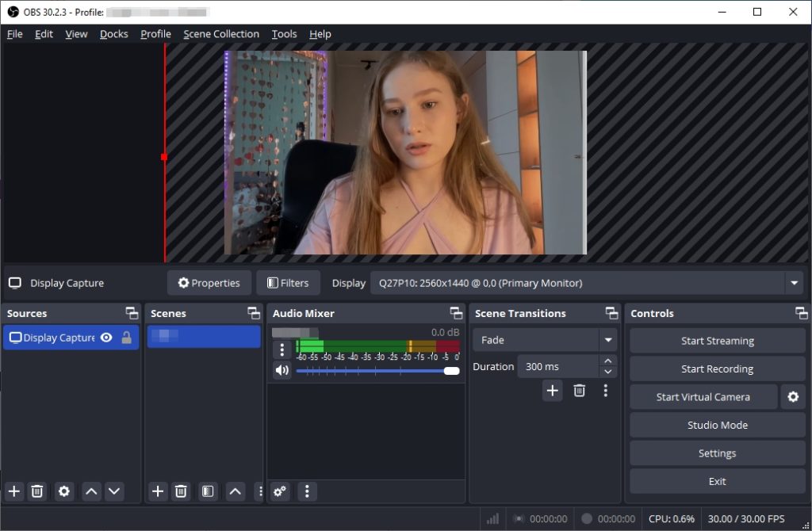
Task: Move source up with arrow icon
Action: [91, 491]
